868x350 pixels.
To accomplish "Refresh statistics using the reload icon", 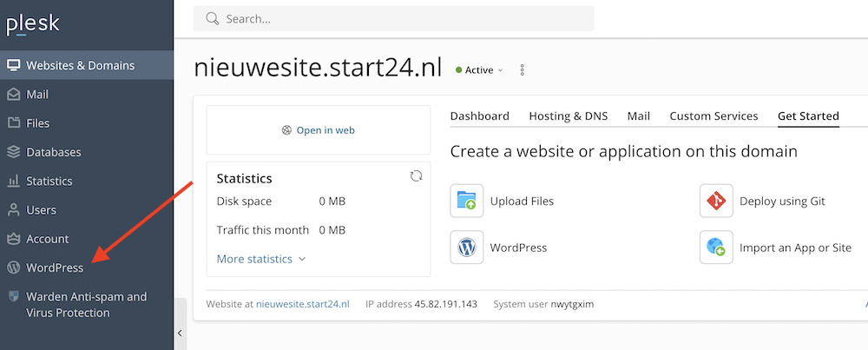I will click(x=416, y=176).
